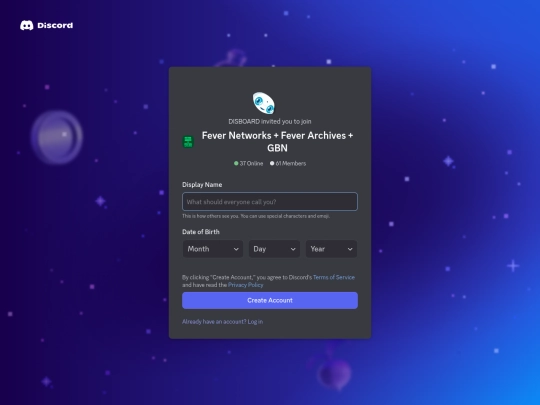Open the Month dropdown
Image resolution: width=540 pixels, height=405 pixels.
point(212,249)
